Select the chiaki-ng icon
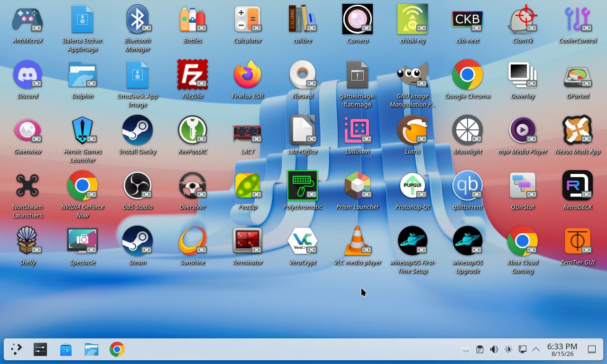607x364 pixels. [413, 19]
